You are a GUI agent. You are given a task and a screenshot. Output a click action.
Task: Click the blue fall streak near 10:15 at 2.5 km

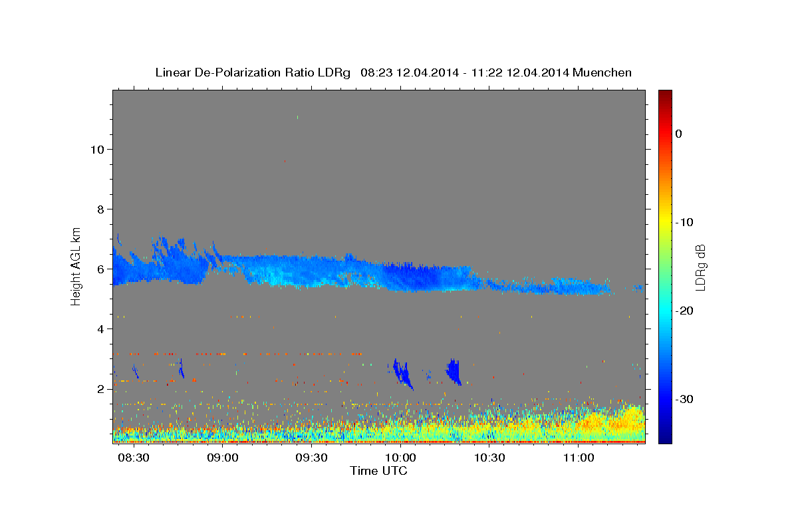(x=454, y=371)
